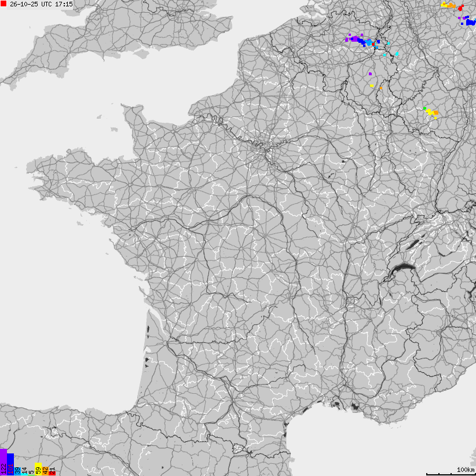This screenshot has height=476, width=476.
Task: Click the dark blue legend bar labeled 101
Action: (x=10, y=464)
